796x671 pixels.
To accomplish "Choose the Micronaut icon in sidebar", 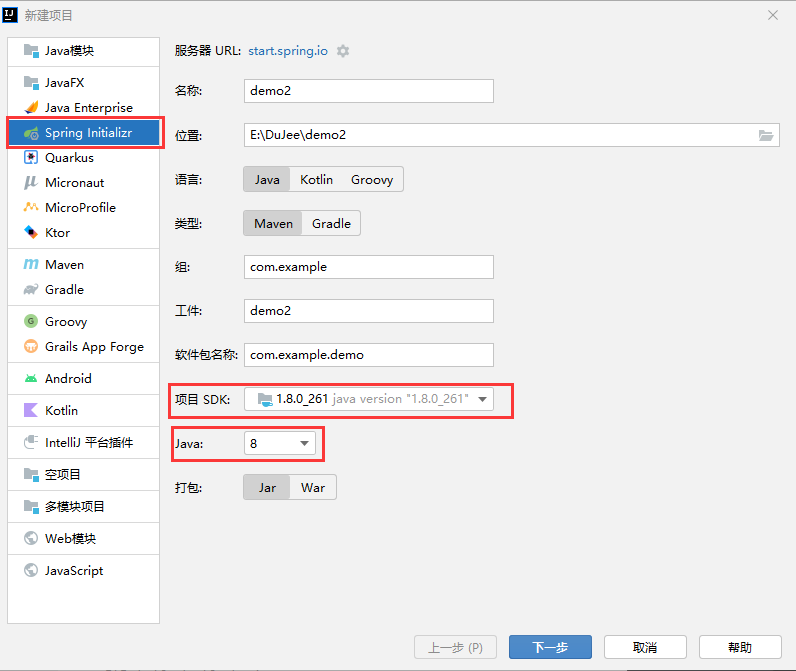I will pyautogui.click(x=31, y=183).
